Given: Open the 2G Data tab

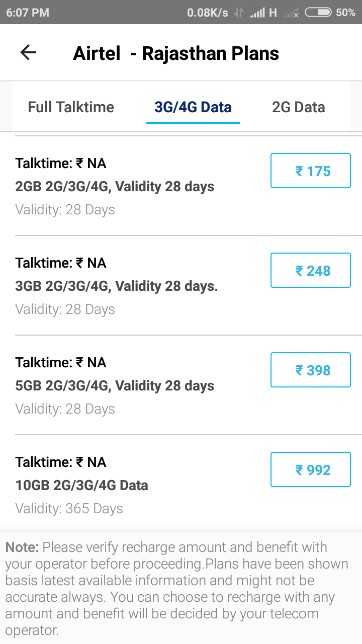Looking at the screenshot, I should tap(299, 107).
